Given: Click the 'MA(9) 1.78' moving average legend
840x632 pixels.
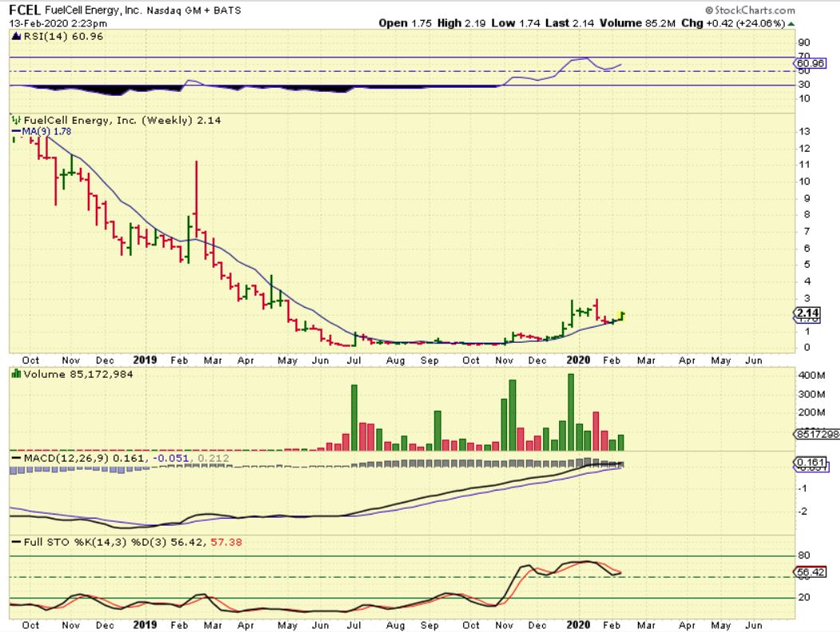Looking at the screenshot, I should point(42,131).
